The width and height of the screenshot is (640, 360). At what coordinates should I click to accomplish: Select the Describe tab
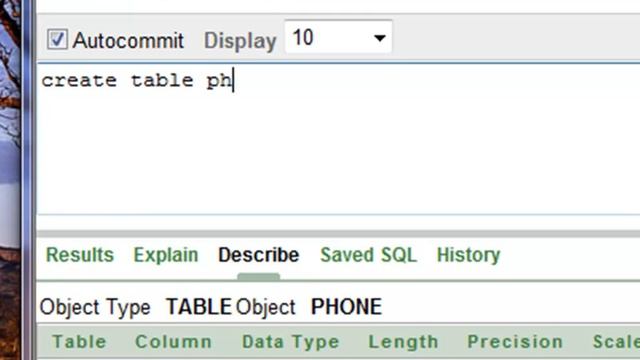tap(259, 255)
